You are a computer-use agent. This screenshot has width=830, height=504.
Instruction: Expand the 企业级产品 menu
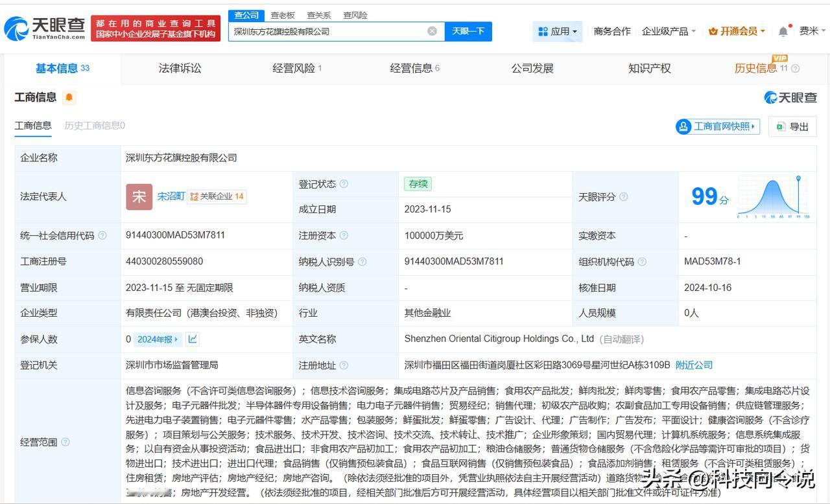pyautogui.click(x=668, y=31)
